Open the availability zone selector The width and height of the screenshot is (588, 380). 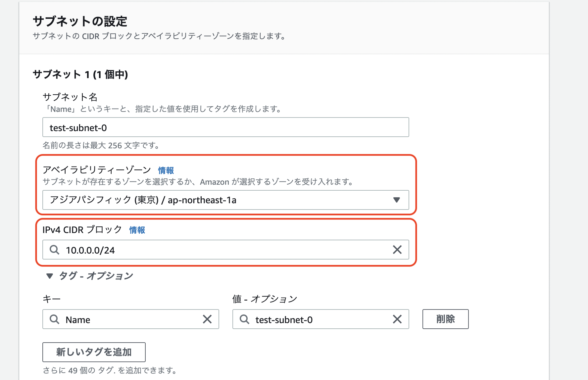(x=225, y=200)
